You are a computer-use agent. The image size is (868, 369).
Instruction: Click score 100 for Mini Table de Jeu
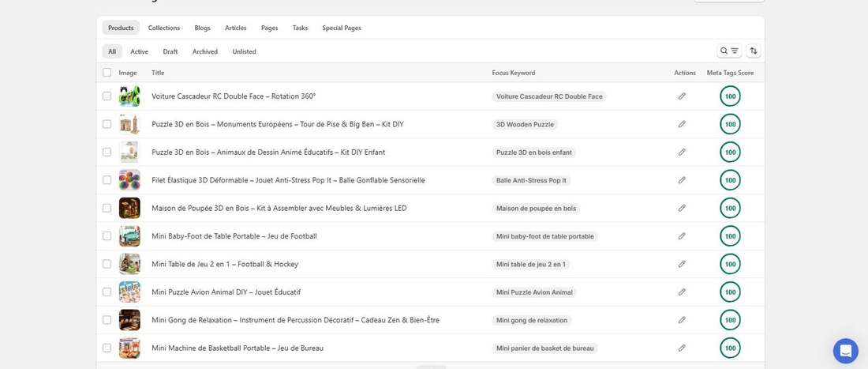tap(730, 264)
